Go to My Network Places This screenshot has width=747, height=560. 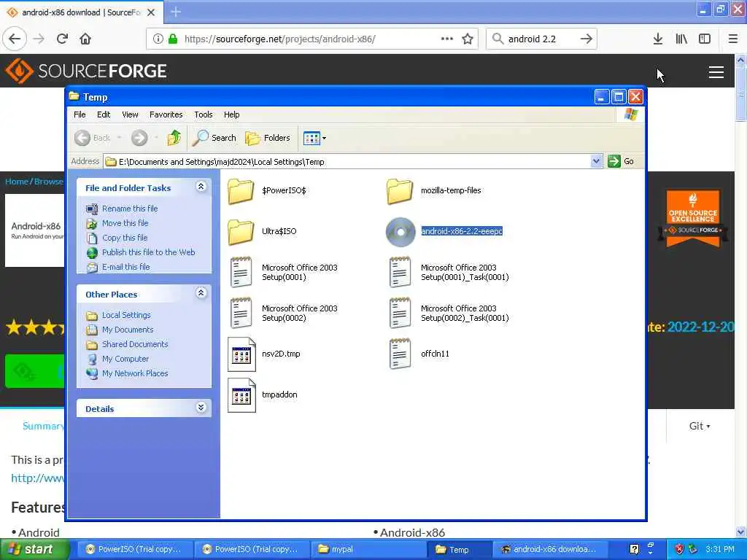coord(135,374)
